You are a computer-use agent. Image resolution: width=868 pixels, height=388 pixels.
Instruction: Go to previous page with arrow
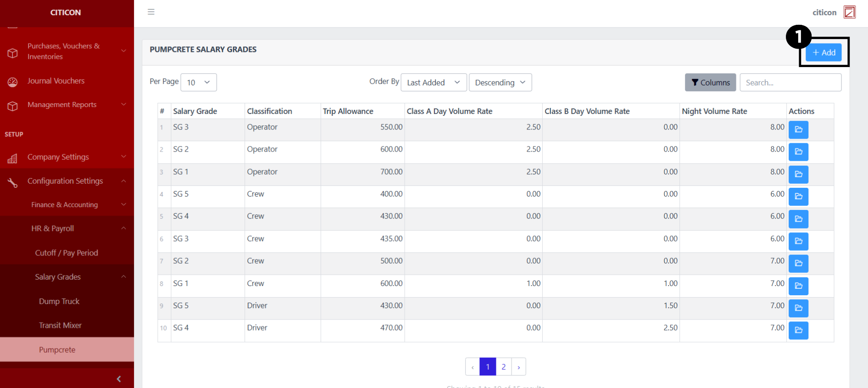tap(473, 366)
